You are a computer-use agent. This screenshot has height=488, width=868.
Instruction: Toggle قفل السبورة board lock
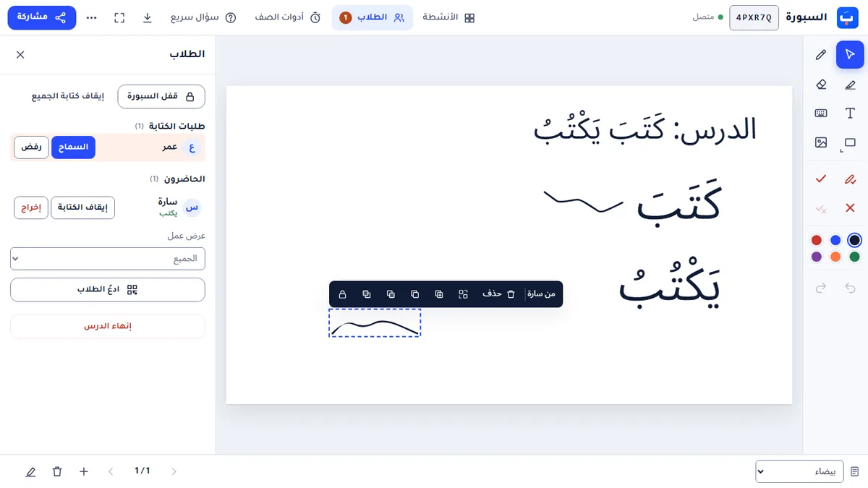(161, 96)
